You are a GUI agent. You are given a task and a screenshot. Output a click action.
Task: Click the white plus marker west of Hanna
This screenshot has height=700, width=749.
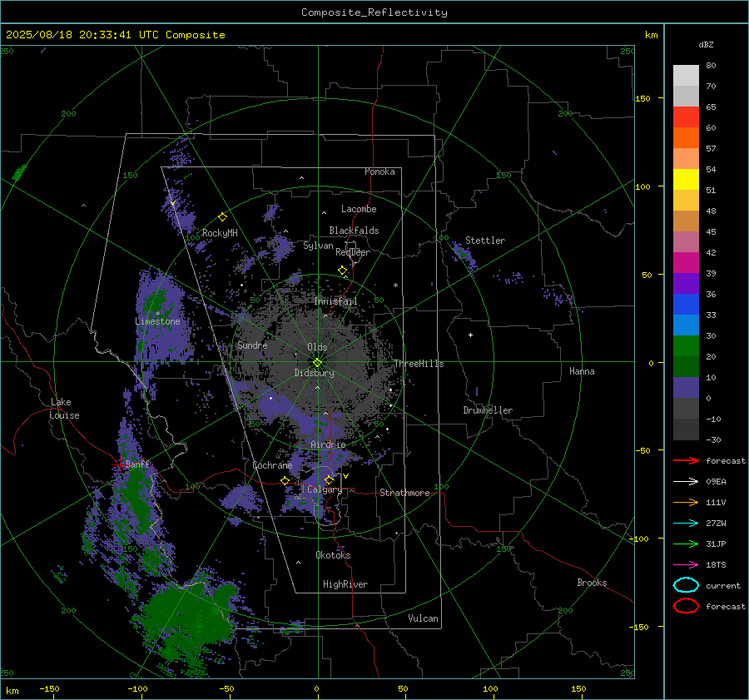[470, 335]
